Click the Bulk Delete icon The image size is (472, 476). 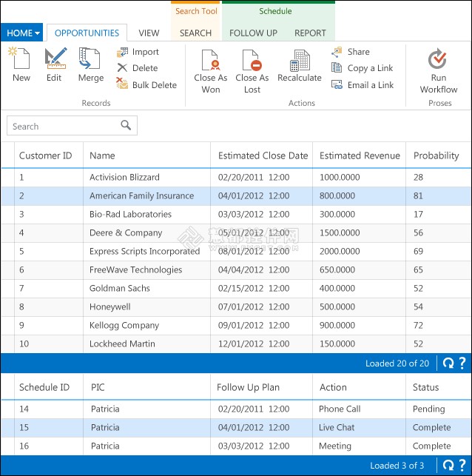(x=122, y=83)
